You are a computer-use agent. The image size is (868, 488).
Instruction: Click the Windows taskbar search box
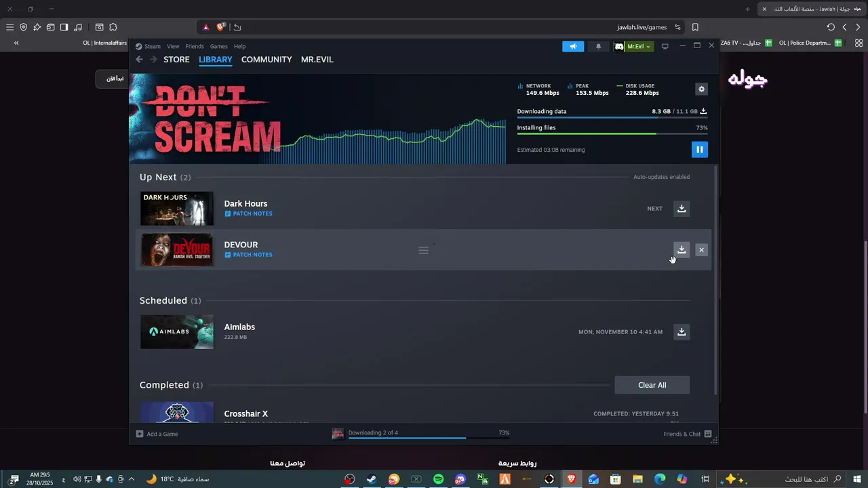(x=780, y=479)
